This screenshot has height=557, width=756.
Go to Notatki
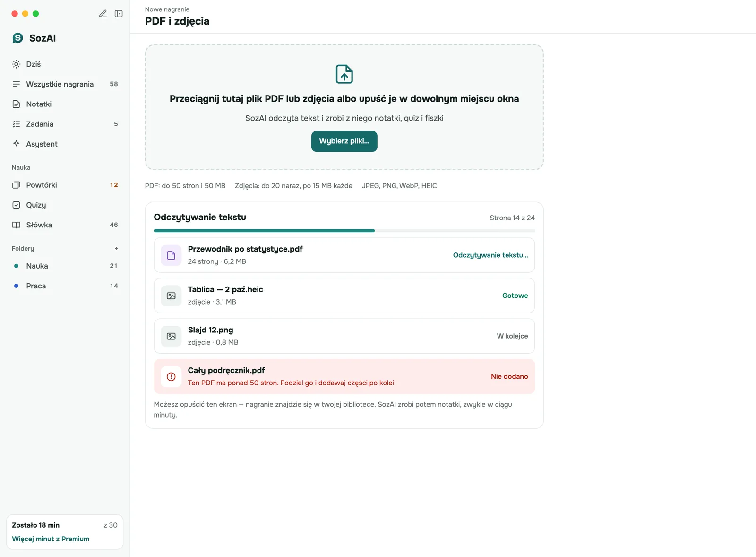[x=65, y=104]
